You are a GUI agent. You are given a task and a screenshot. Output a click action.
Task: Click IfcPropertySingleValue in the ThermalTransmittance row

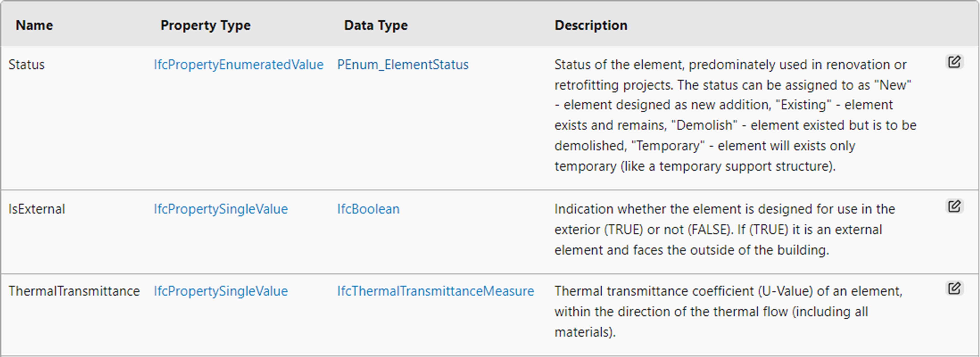(x=221, y=291)
